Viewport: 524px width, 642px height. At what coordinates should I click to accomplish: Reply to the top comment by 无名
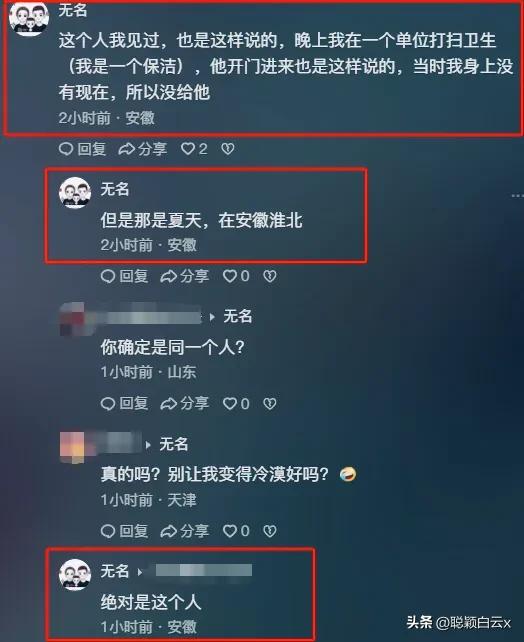tap(82, 149)
